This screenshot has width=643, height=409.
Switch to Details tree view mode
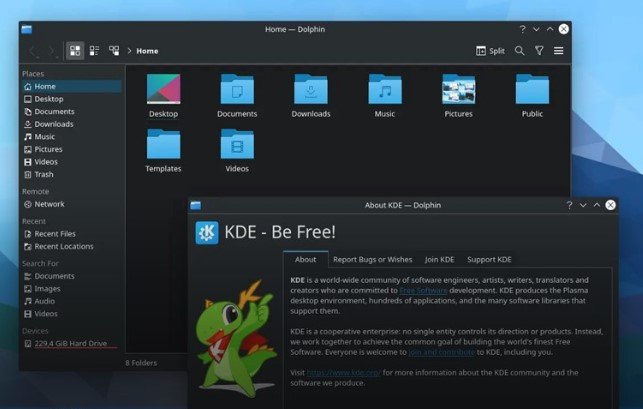tap(114, 50)
